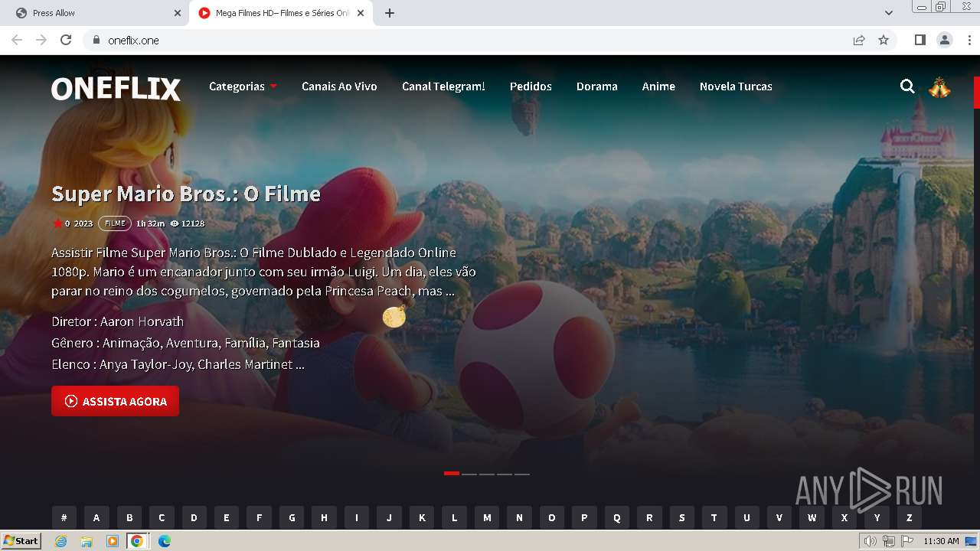The height and width of the screenshot is (551, 980).
Task: Click the Chrome taskbar icon
Action: (x=137, y=541)
